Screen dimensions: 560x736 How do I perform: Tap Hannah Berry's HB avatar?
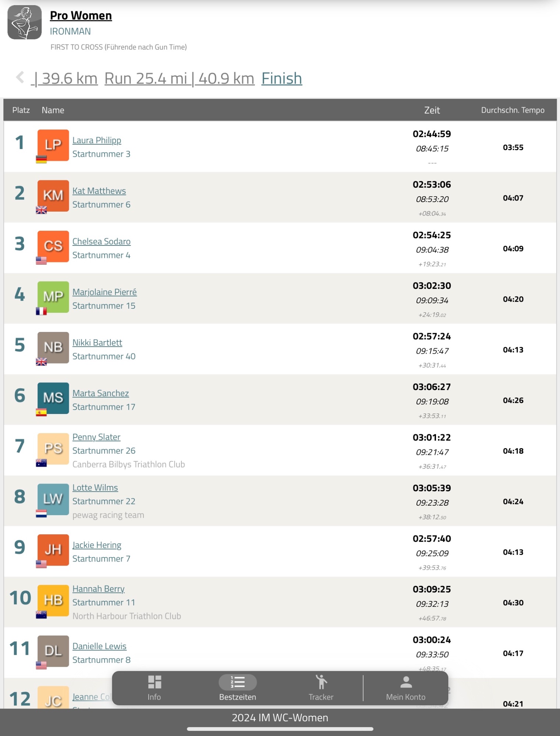pyautogui.click(x=53, y=601)
